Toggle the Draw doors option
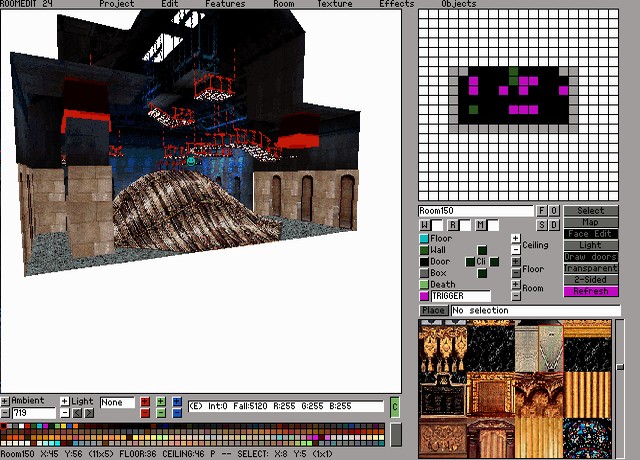The image size is (640, 460). pos(591,257)
